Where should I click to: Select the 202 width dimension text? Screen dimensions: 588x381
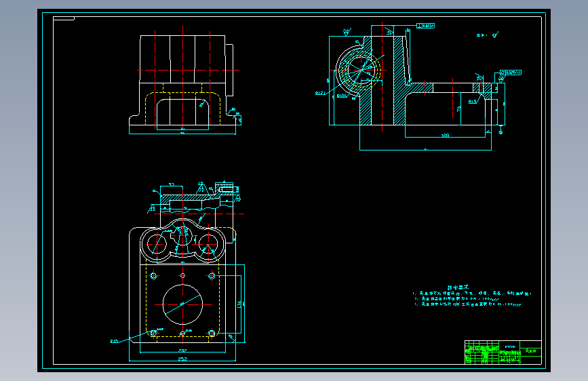coord(182,350)
